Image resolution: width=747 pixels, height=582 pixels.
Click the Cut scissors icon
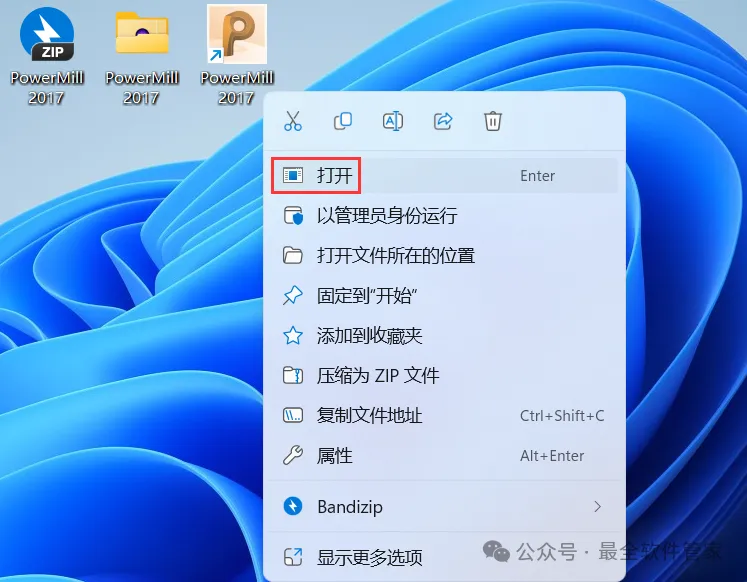coord(293,121)
